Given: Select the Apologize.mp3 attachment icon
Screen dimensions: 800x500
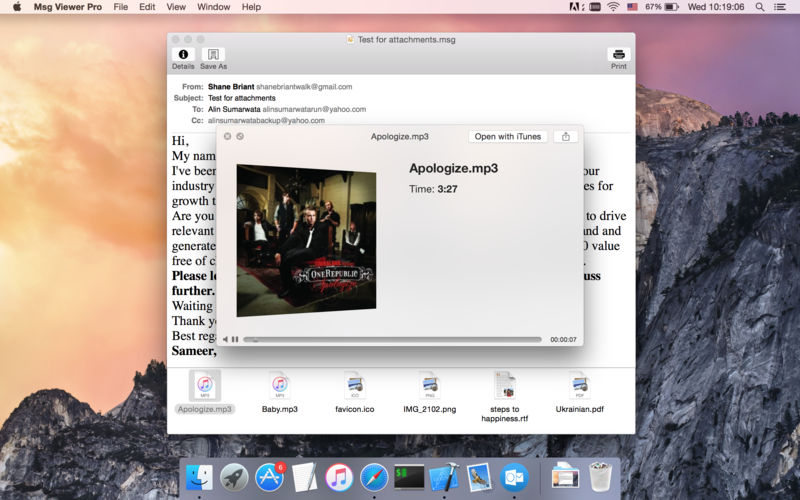Looking at the screenshot, I should pyautogui.click(x=205, y=385).
